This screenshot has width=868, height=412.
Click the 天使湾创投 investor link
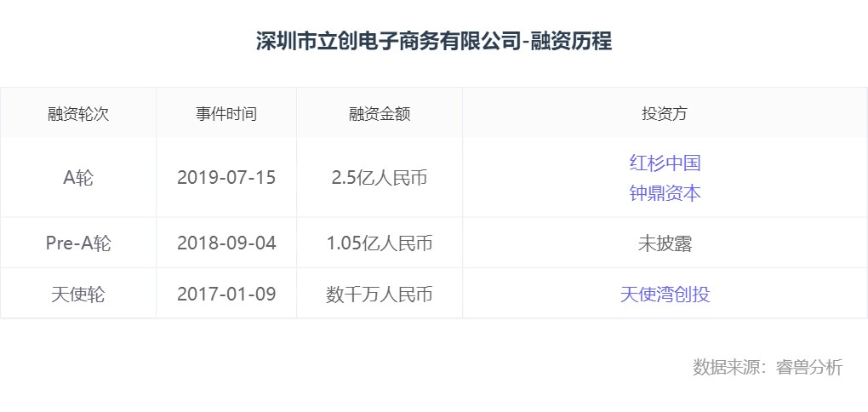point(665,295)
